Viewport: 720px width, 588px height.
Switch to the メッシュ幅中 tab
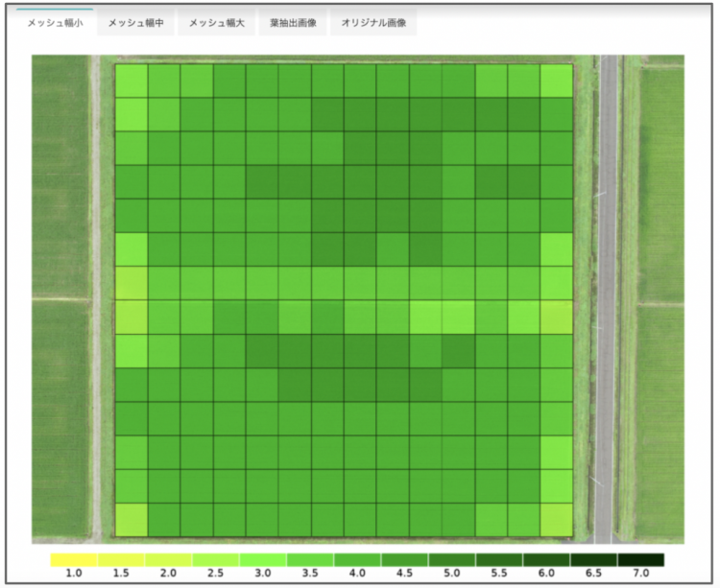[x=136, y=22]
